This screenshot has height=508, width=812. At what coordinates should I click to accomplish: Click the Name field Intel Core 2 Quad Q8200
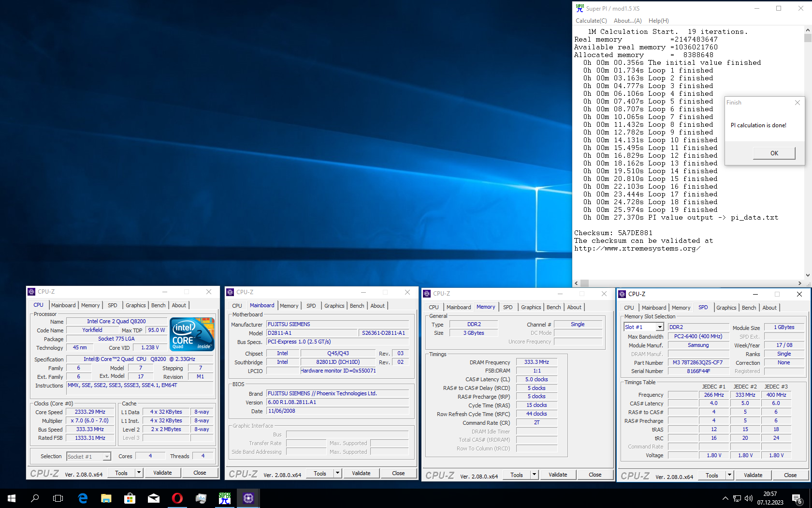pyautogui.click(x=116, y=321)
